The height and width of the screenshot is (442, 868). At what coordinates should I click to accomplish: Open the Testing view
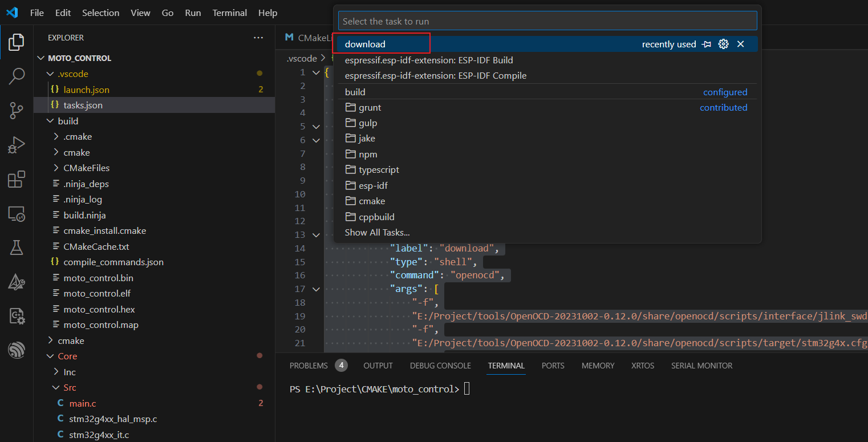coord(16,247)
